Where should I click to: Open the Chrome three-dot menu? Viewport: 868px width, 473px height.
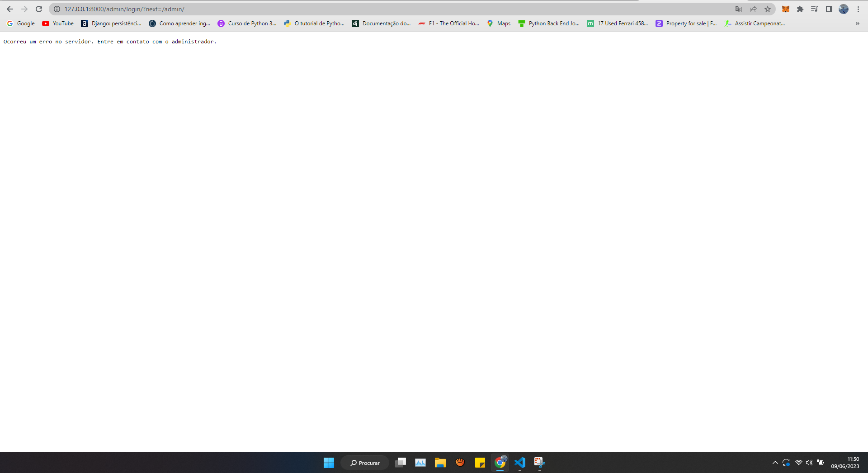click(x=858, y=9)
